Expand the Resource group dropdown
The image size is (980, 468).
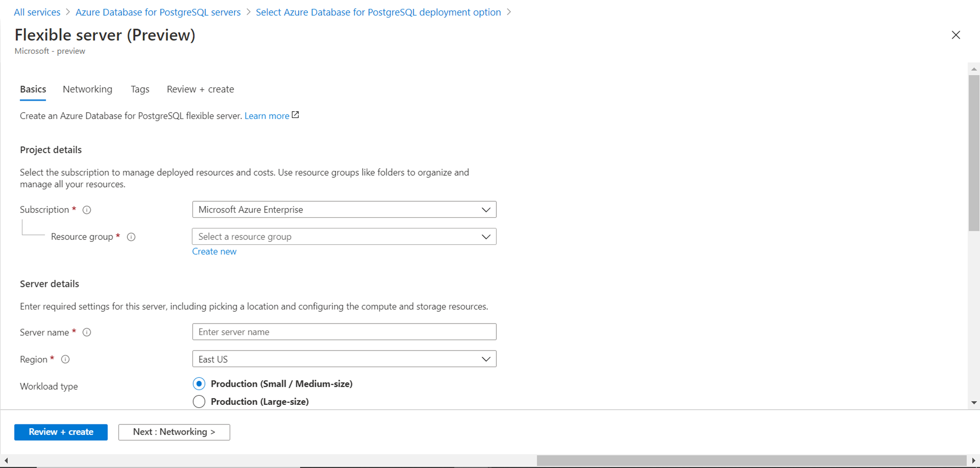(344, 237)
